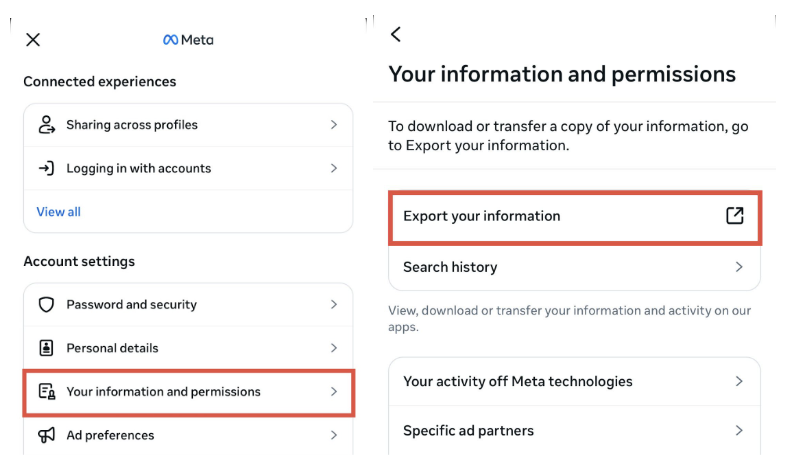
Task: Click the Meta logo in header
Action: 188,40
